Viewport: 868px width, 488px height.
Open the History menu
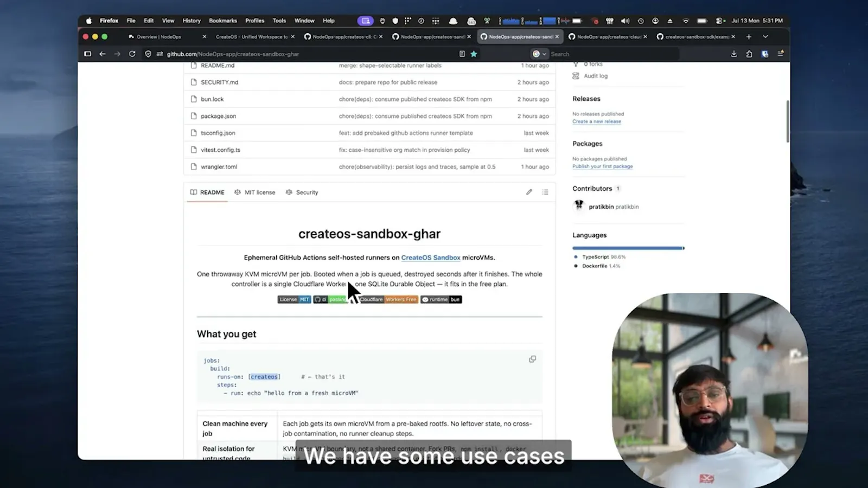point(192,21)
